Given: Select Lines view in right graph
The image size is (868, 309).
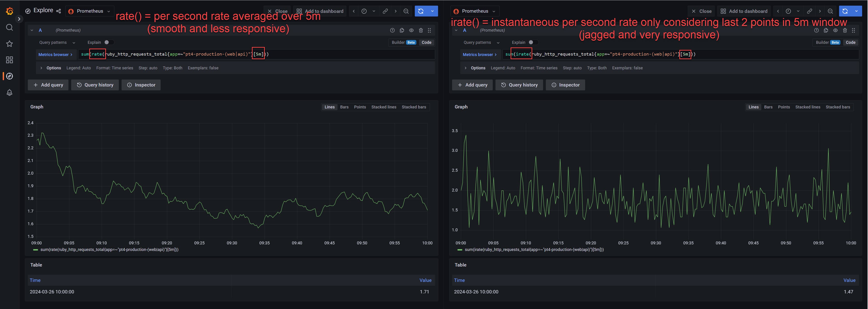Looking at the screenshot, I should click(753, 107).
